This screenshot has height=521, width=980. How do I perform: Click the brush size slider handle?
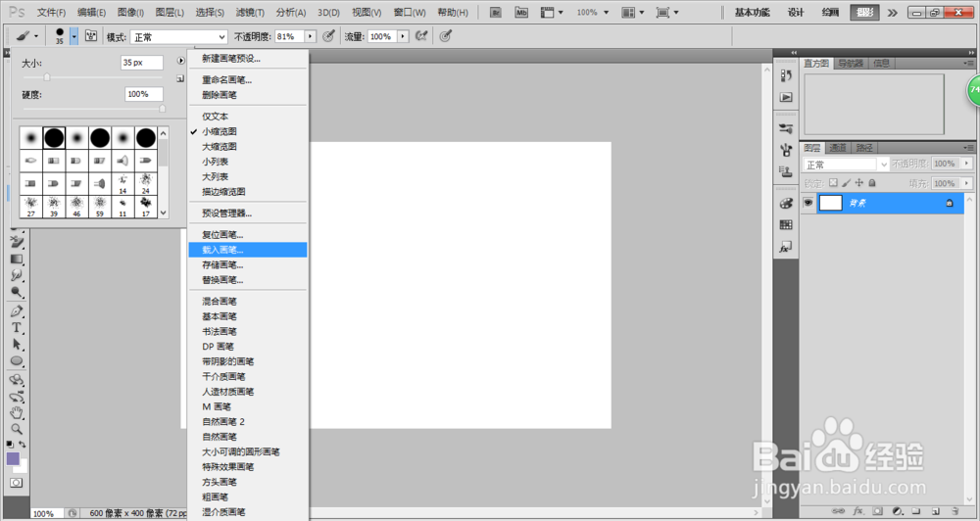(x=47, y=77)
